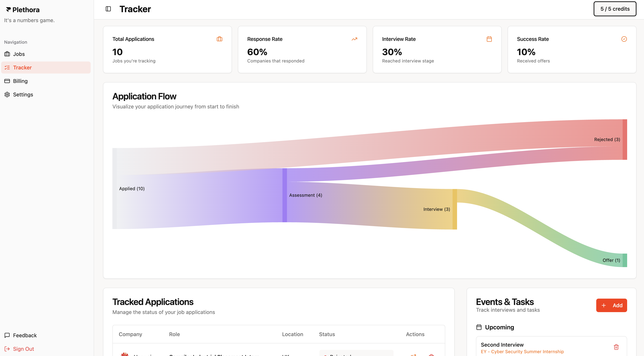Delete the Second Interview event with trash icon

tap(616, 347)
